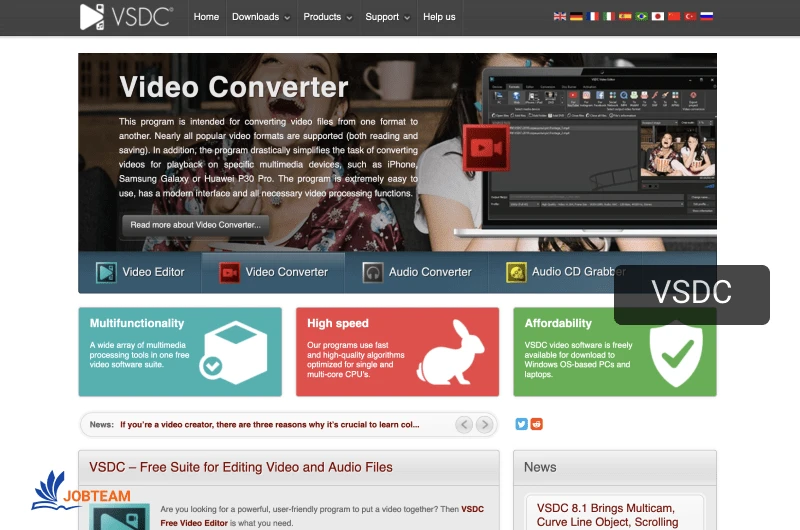Switch language with the German flag

point(576,16)
